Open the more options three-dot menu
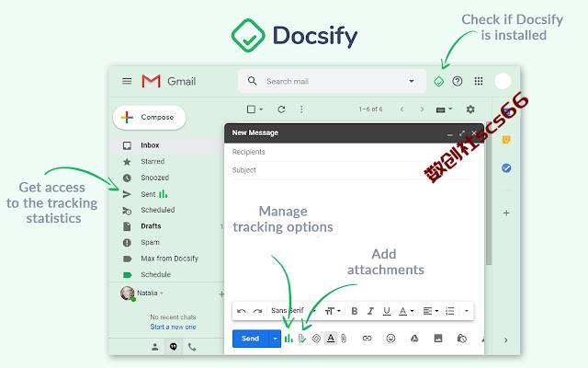 click(301, 109)
